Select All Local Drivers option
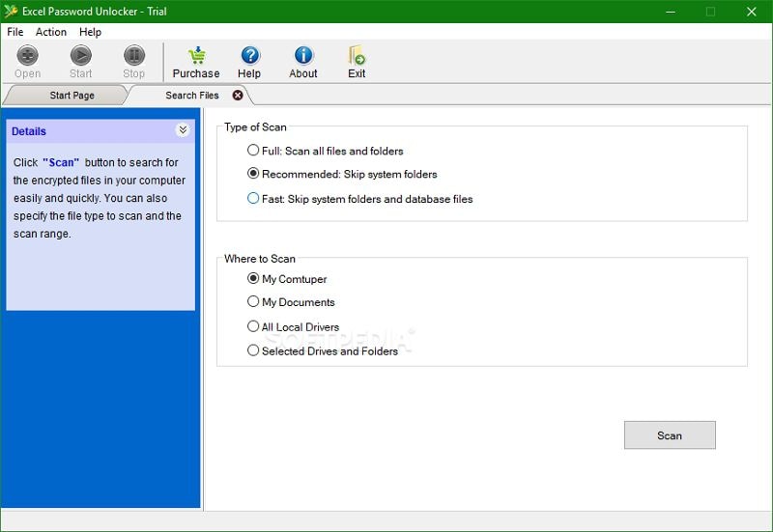 click(294, 326)
